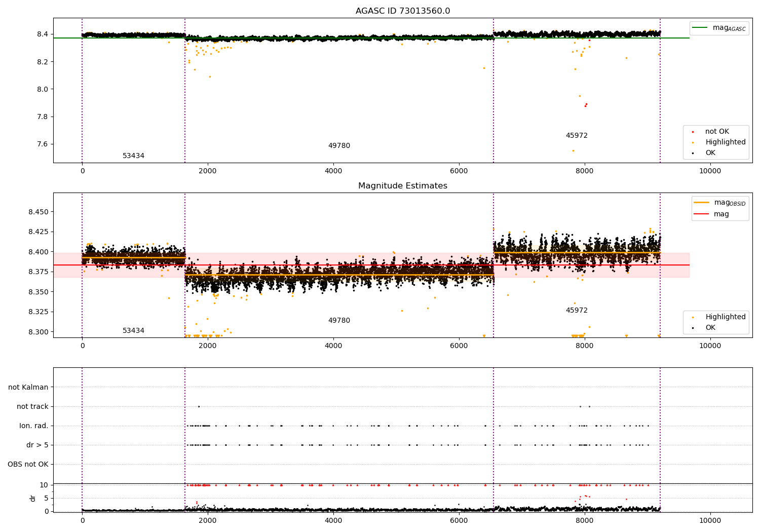
Task: Click the 8.375 y-tick label
Action: tap(39, 272)
